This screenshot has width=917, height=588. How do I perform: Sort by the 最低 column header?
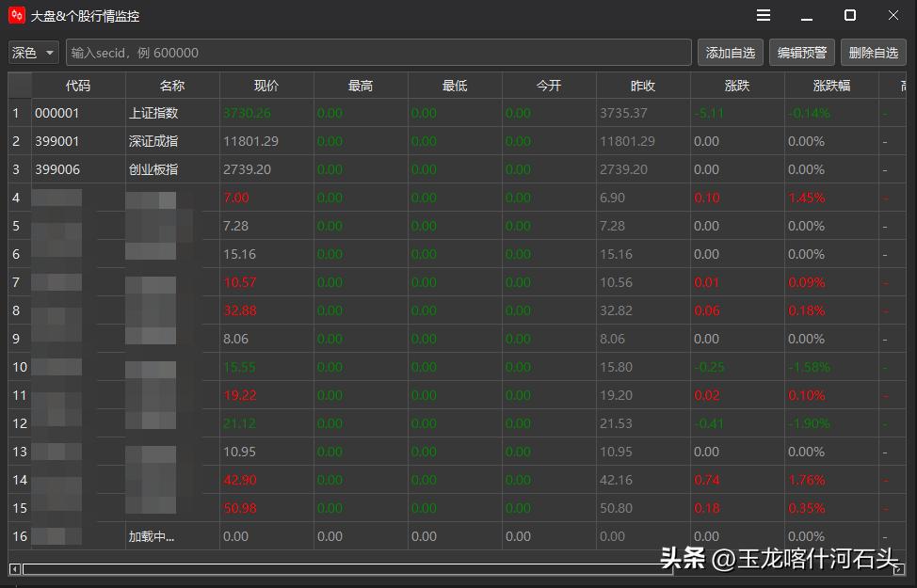pos(455,86)
